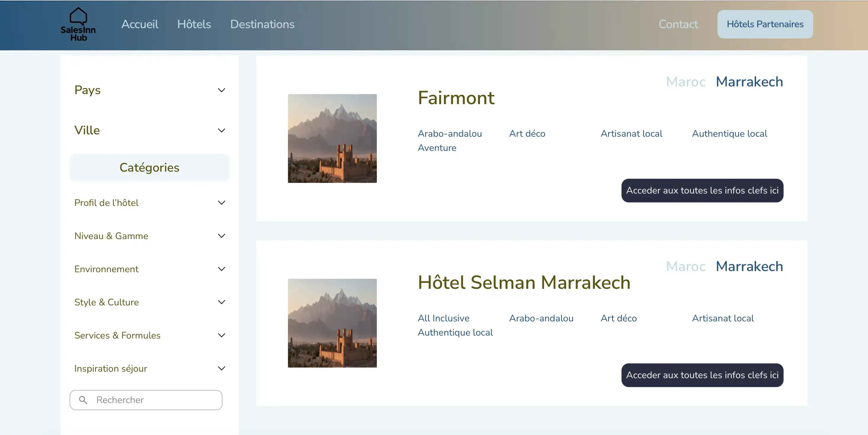This screenshot has width=868, height=435.
Task: Expand the Ville filter chevron
Action: pos(221,130)
